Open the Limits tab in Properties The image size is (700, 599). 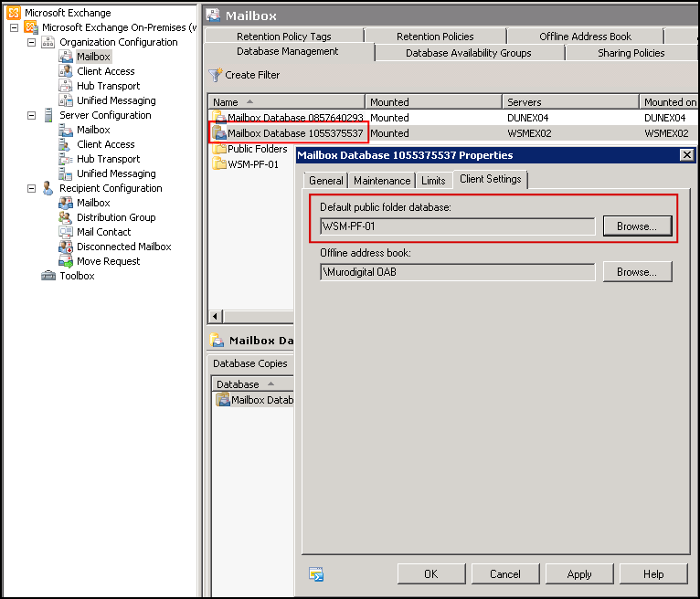coord(433,181)
